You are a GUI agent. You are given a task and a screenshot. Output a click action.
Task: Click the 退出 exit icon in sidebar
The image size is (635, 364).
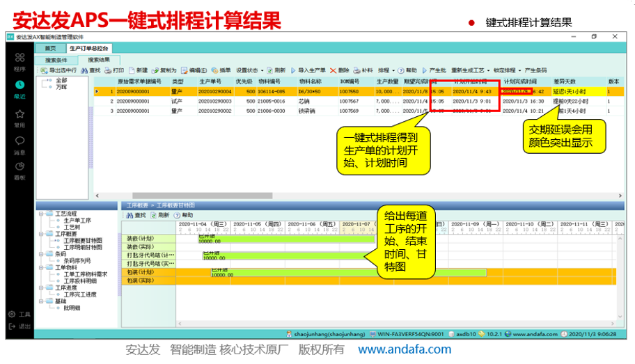tap(12, 326)
